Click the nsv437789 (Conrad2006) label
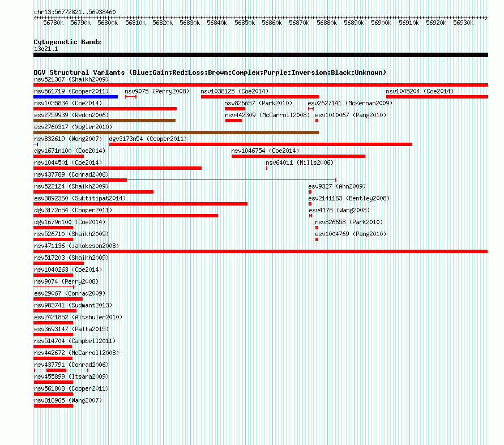 (71, 174)
